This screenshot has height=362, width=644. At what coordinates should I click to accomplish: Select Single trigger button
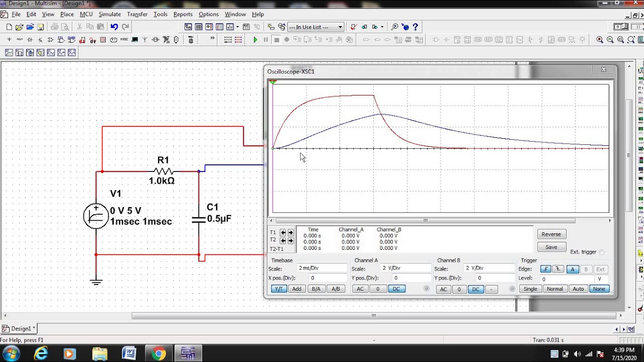pyautogui.click(x=530, y=289)
